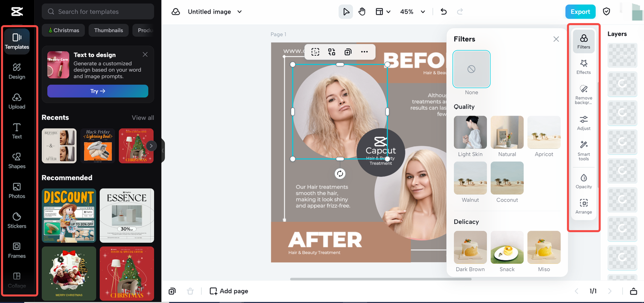The width and height of the screenshot is (644, 303).
Task: Click the Filters icon in right toolbar
Action: pos(584,41)
